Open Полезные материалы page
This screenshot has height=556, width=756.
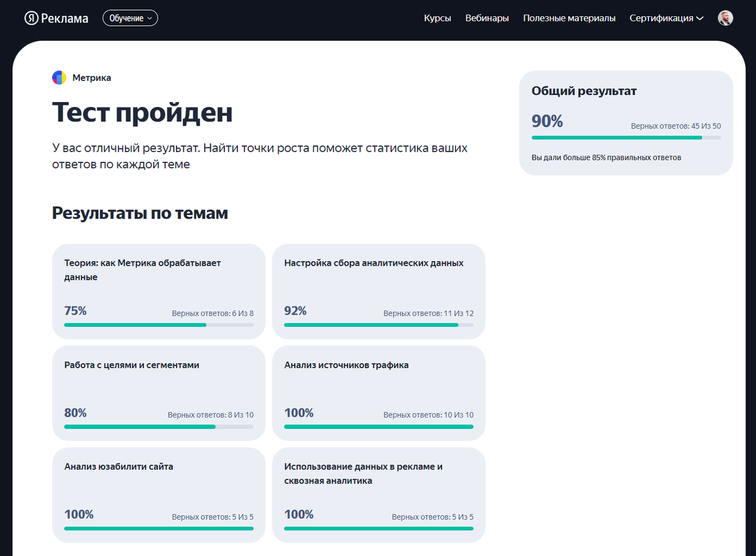click(569, 18)
